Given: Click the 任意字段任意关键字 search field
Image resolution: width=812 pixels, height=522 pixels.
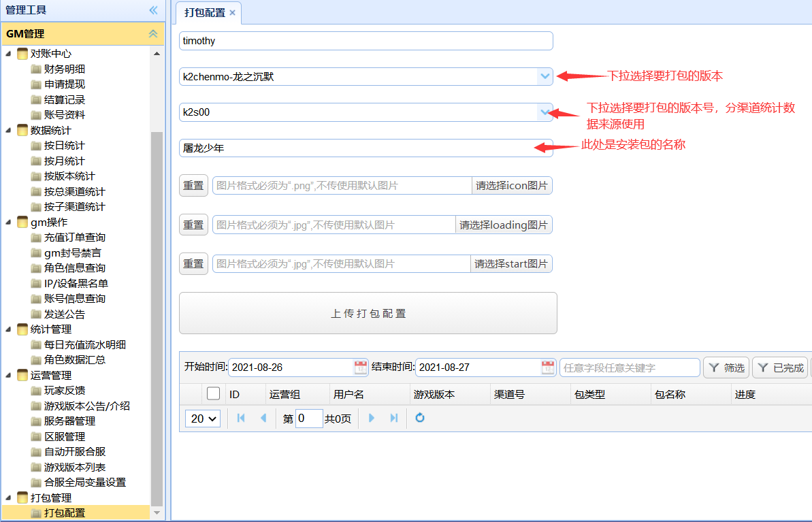Looking at the screenshot, I should [629, 368].
